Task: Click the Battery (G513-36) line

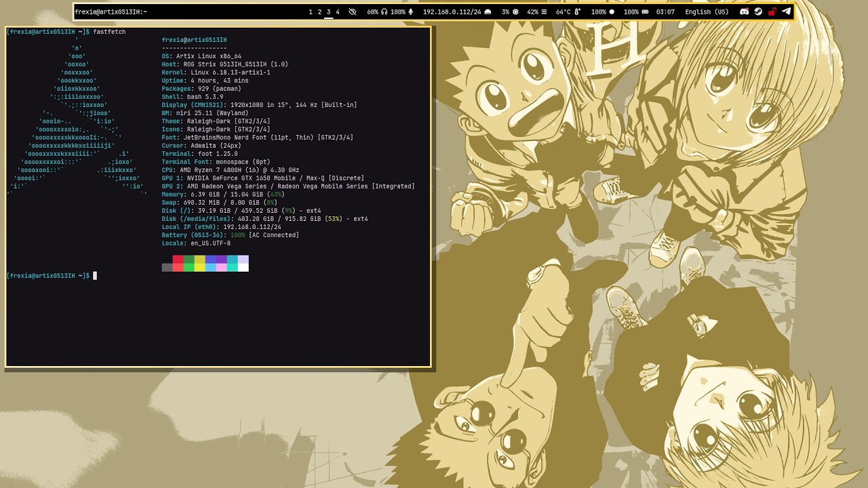Action: tap(231, 235)
